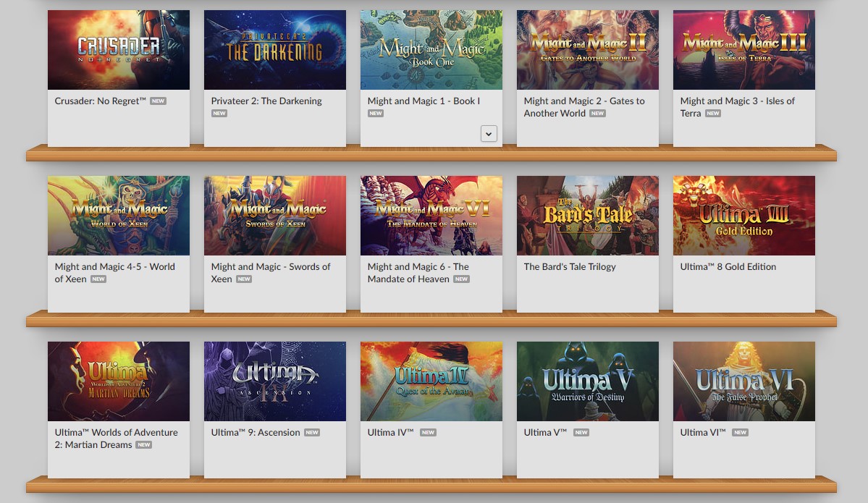Click 'The Bard's Tale Trilogy' title text
Image resolution: width=868 pixels, height=503 pixels.
570,267
